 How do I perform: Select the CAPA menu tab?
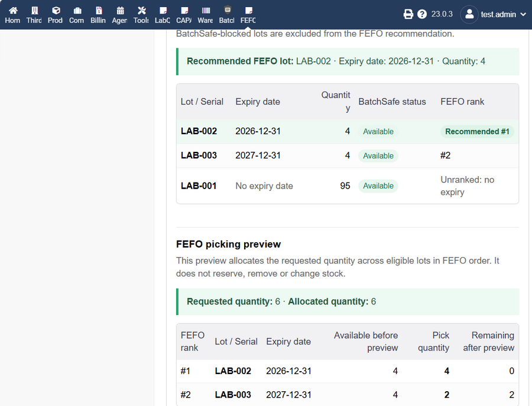184,15
